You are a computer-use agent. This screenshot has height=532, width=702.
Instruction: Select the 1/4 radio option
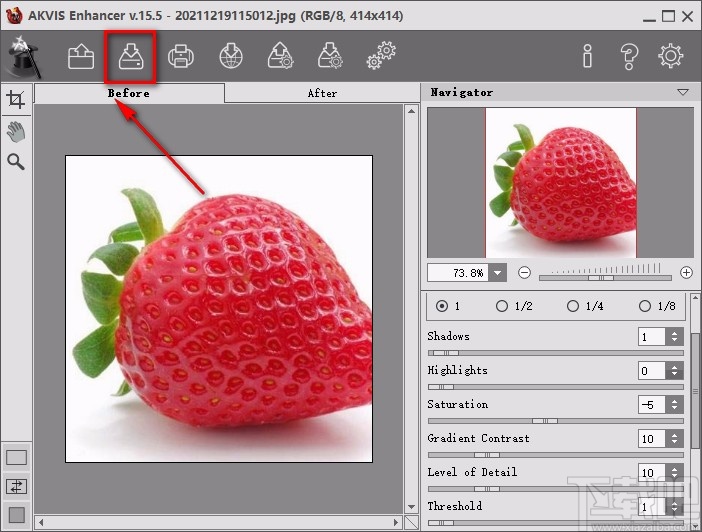tap(573, 306)
